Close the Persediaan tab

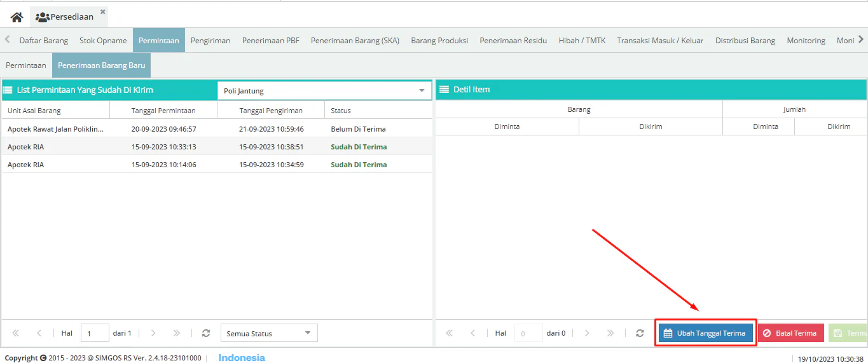point(103,11)
